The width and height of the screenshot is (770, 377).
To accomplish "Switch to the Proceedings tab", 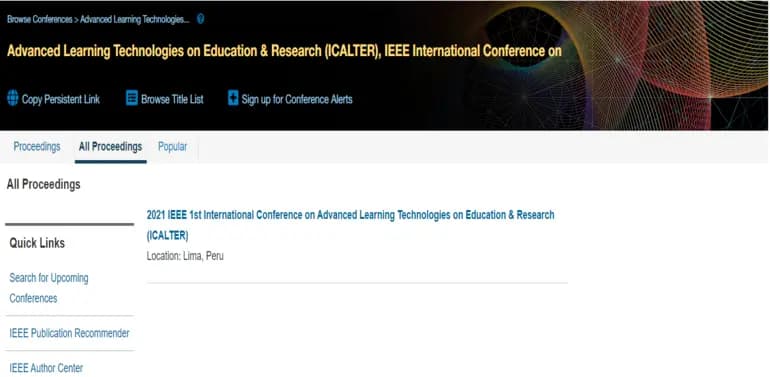I will coord(37,146).
